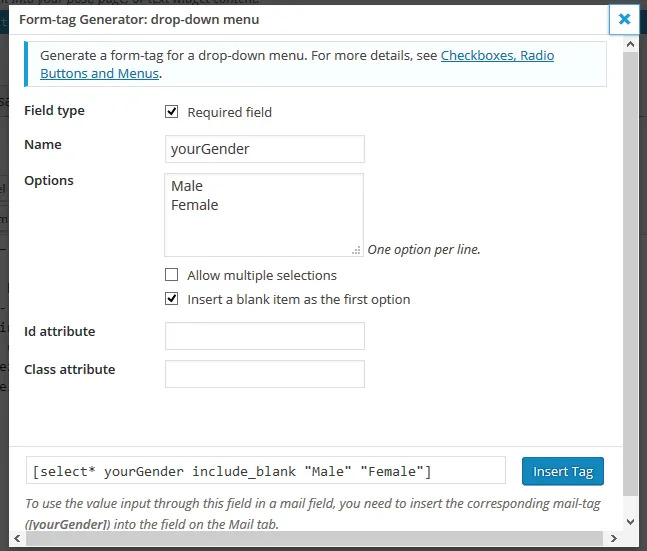Enable Allow multiple selections

172,275
